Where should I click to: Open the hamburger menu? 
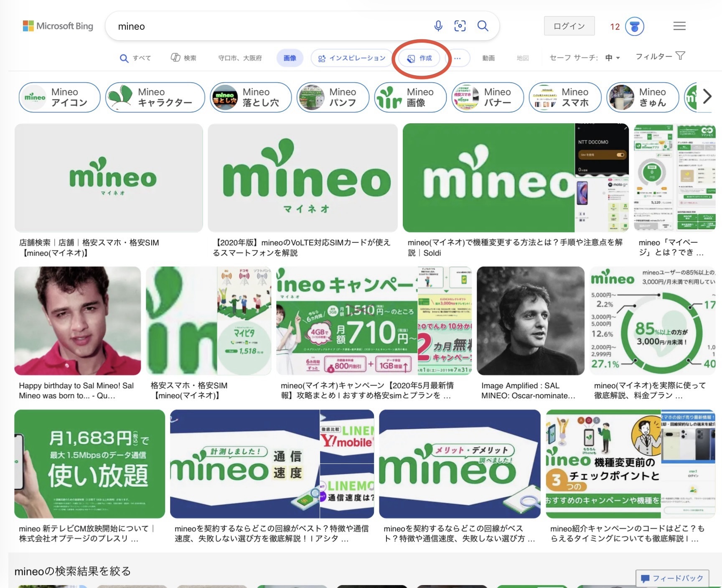(x=679, y=26)
